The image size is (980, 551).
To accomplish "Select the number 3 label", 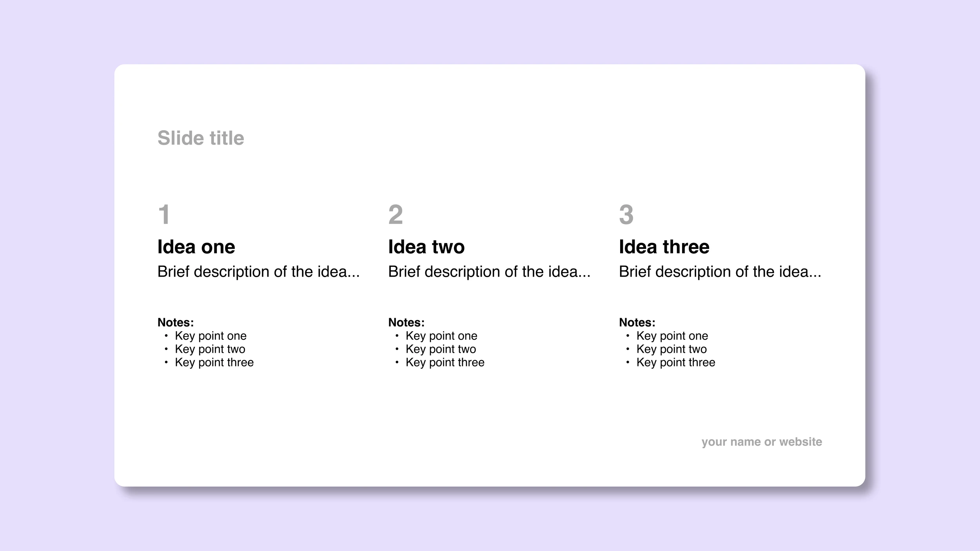I will point(626,214).
